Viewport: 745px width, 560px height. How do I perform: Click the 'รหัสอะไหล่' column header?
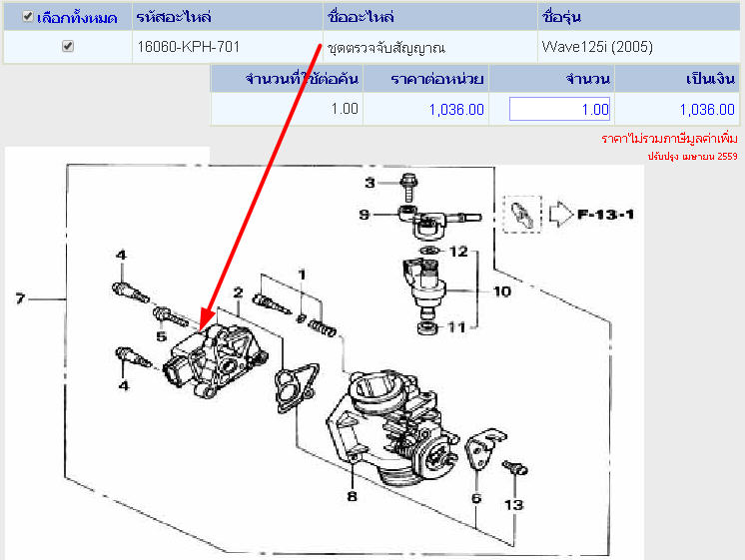[174, 17]
